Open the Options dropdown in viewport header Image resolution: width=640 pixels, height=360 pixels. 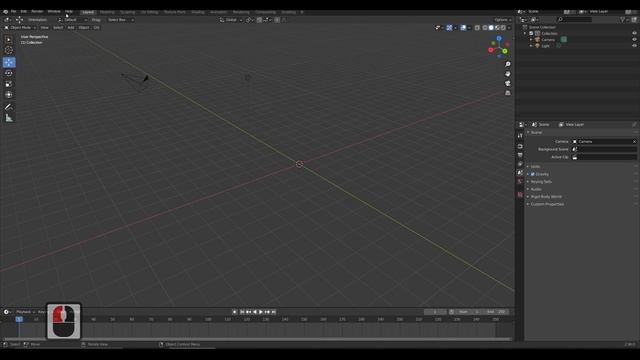(x=502, y=20)
